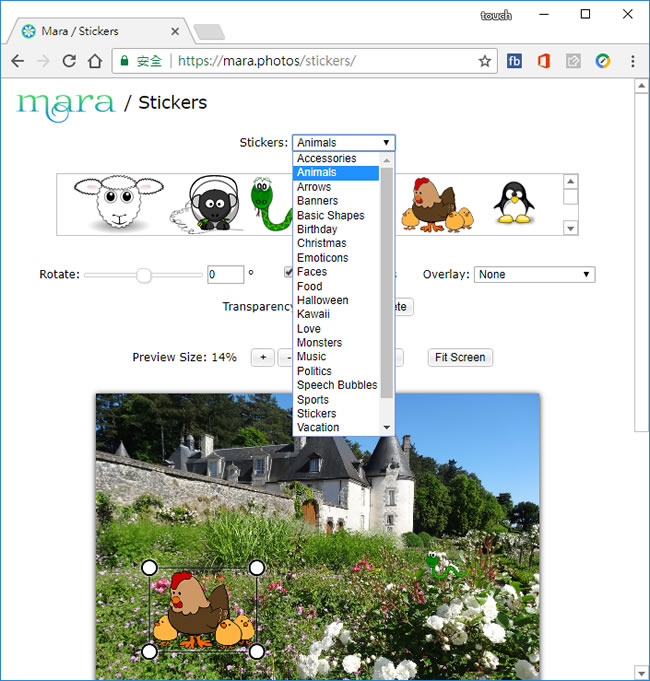Bookmark page with the star icon

pos(485,61)
